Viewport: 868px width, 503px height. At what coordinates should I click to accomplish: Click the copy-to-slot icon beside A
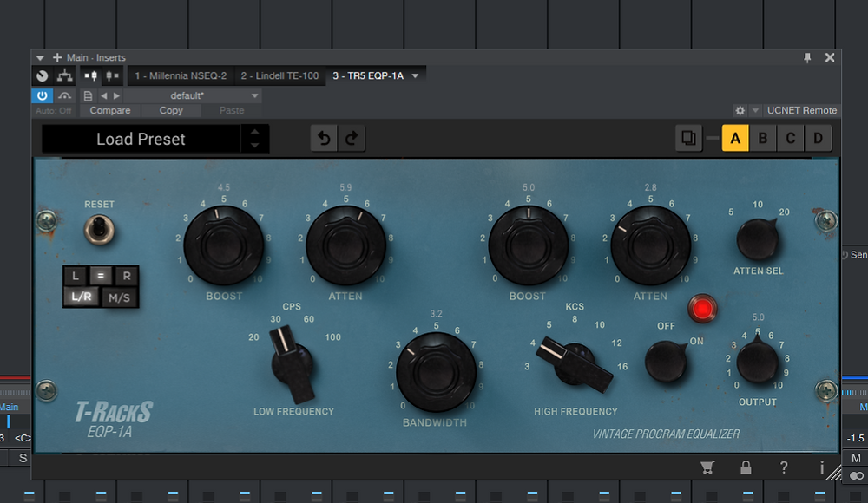[x=688, y=139]
